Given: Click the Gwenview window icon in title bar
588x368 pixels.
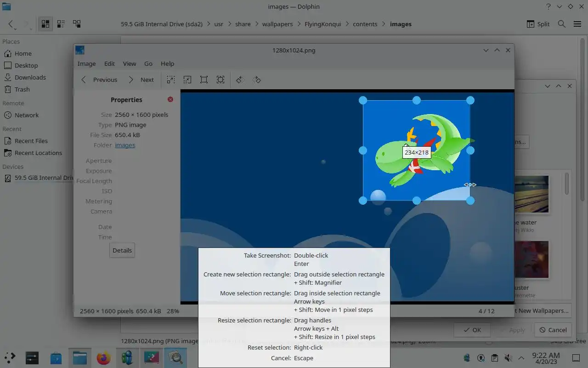Looking at the screenshot, I should [x=80, y=50].
